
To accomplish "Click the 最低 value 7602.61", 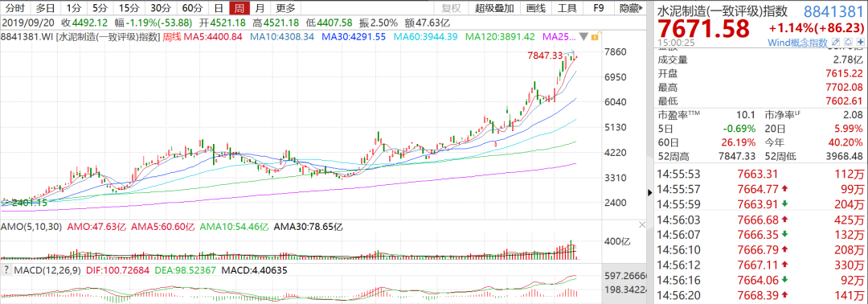I will [843, 101].
